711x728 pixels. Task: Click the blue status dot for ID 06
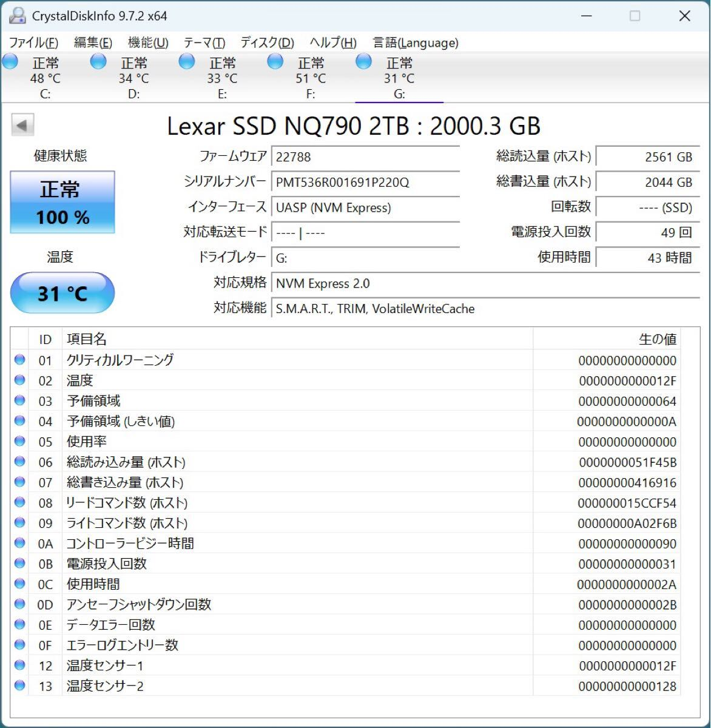point(20,462)
